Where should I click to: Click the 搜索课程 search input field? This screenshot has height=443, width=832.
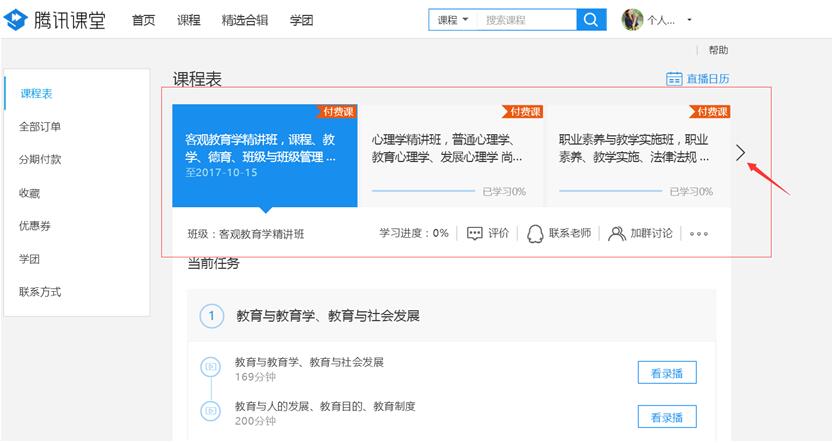tap(526, 20)
